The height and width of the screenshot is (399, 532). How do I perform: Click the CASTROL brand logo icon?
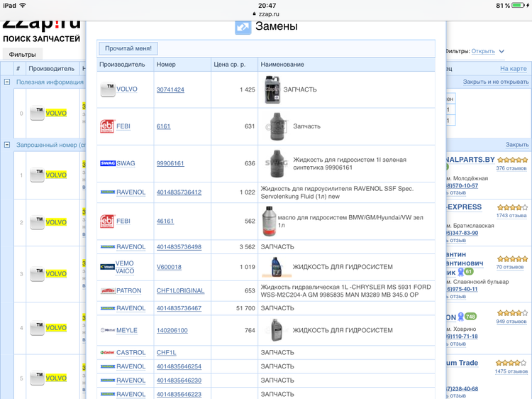tap(107, 353)
